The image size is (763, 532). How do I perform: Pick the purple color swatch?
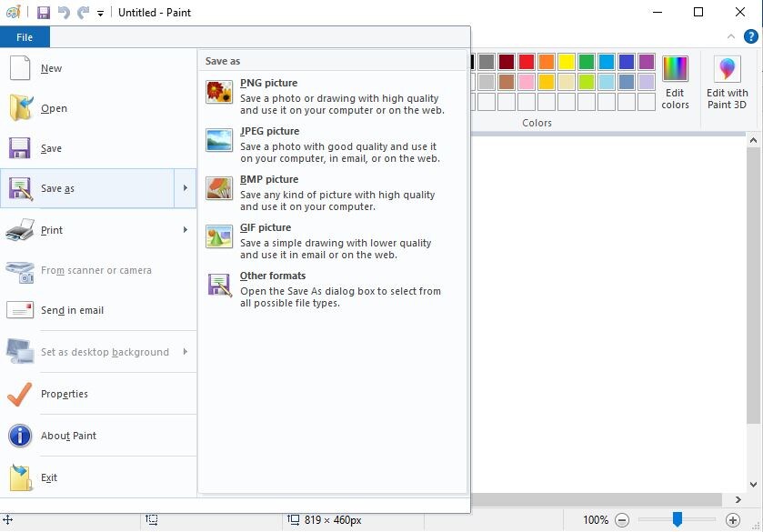(647, 62)
